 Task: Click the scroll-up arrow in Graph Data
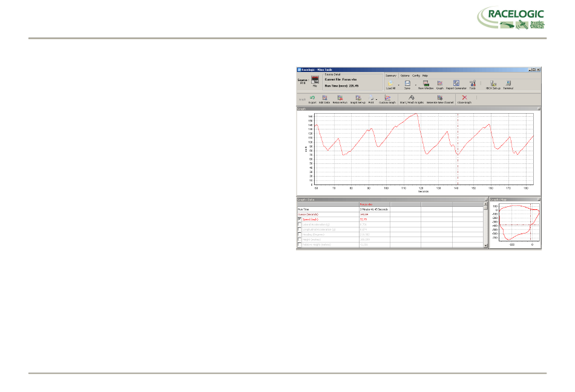coord(485,204)
